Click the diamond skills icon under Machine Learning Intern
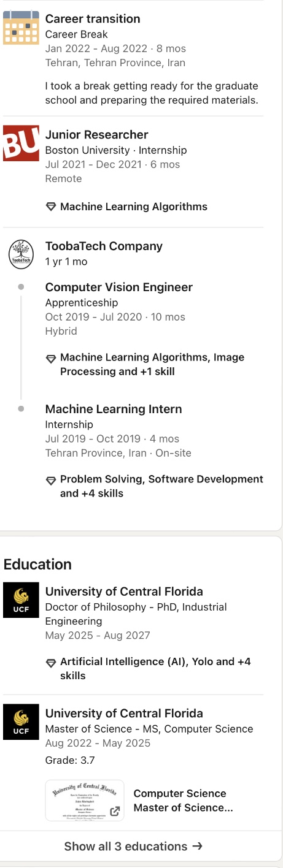Image resolution: width=283 pixels, height=868 pixels. [51, 480]
